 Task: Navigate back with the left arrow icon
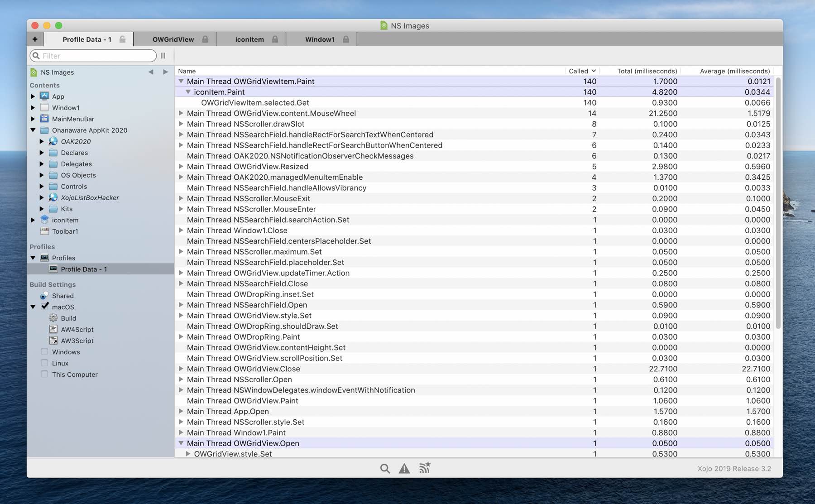[151, 72]
